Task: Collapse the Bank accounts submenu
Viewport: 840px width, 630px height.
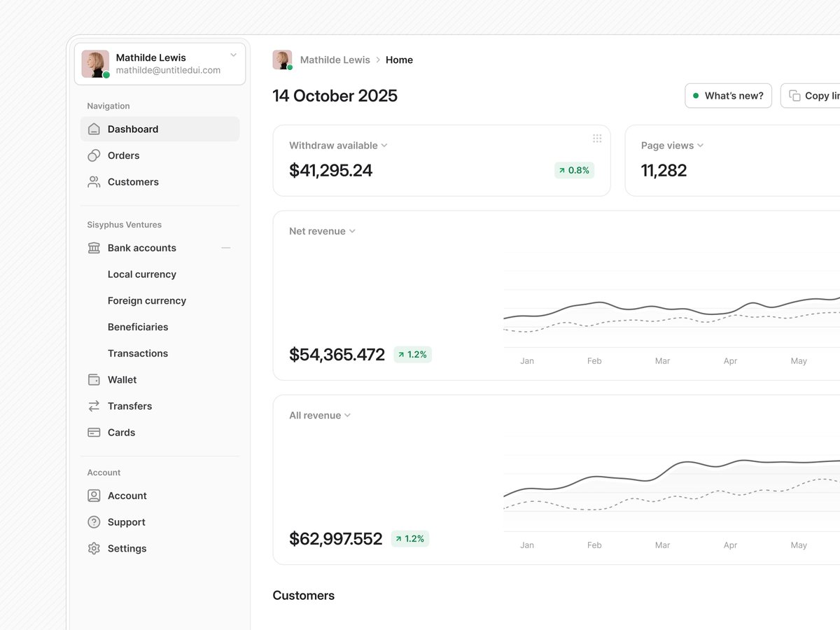Action: tap(225, 248)
